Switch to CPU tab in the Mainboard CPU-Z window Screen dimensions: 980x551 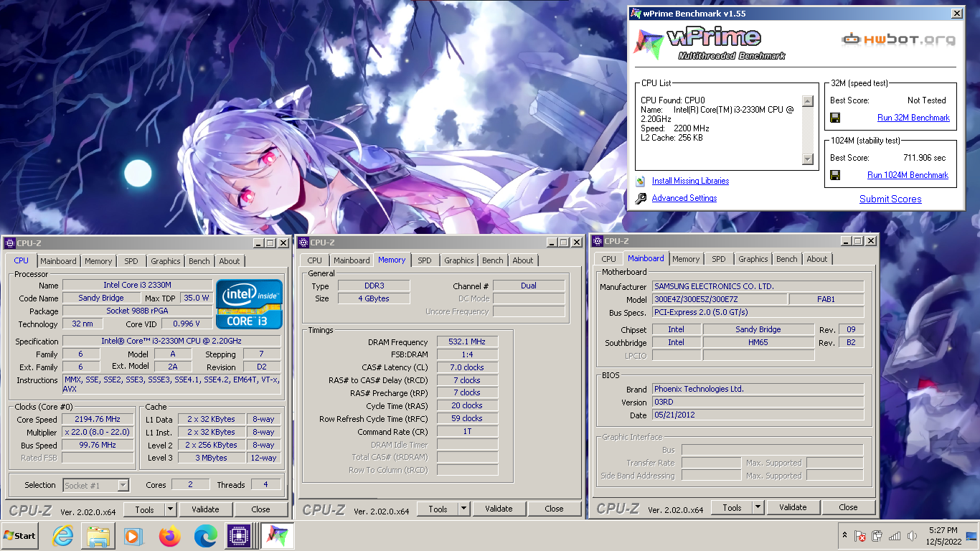609,259
